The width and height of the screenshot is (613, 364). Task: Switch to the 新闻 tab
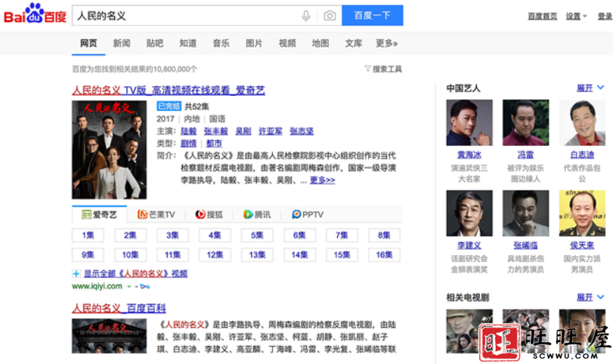[122, 43]
